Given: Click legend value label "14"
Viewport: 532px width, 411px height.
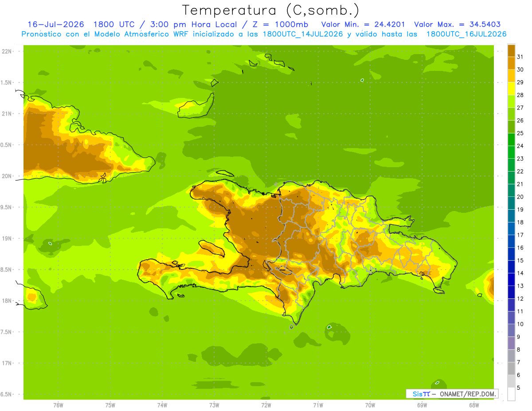Looking at the screenshot, I should tap(520, 273).
